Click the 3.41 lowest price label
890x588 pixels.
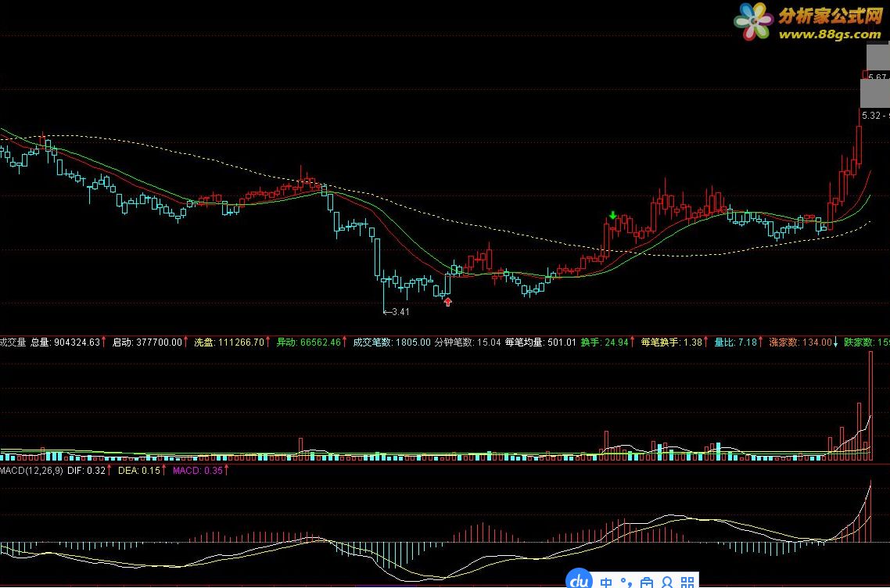point(400,312)
